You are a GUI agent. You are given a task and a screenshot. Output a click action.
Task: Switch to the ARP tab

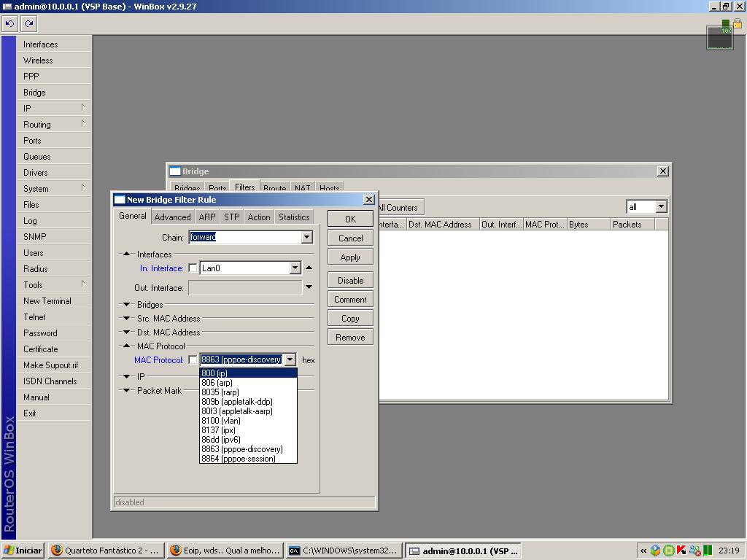pyautogui.click(x=207, y=217)
